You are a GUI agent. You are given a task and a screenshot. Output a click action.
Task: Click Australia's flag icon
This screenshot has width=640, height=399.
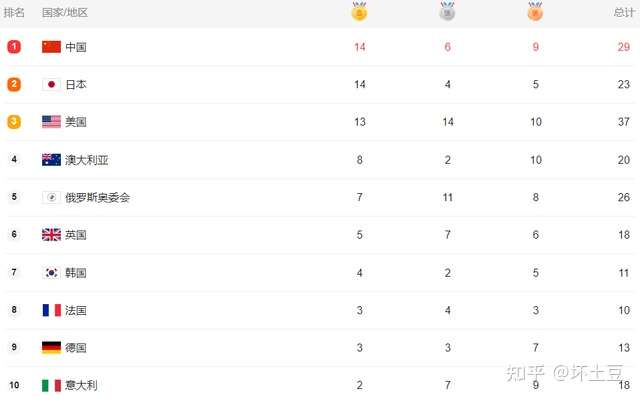(x=51, y=160)
